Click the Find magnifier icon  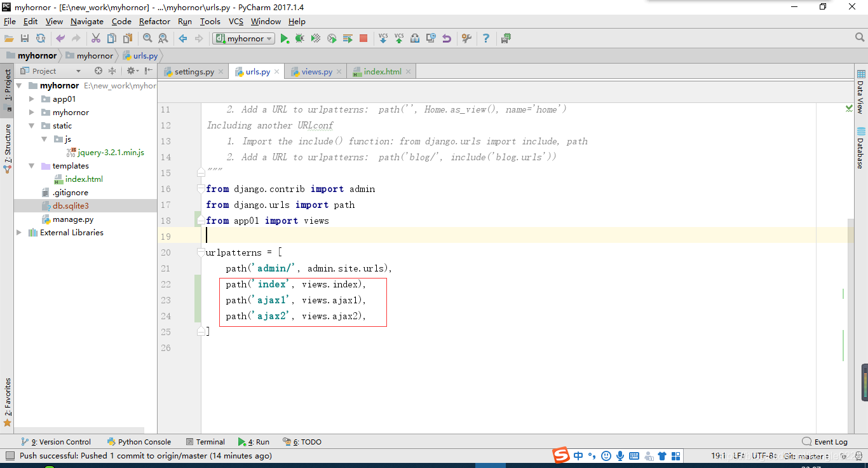click(147, 39)
